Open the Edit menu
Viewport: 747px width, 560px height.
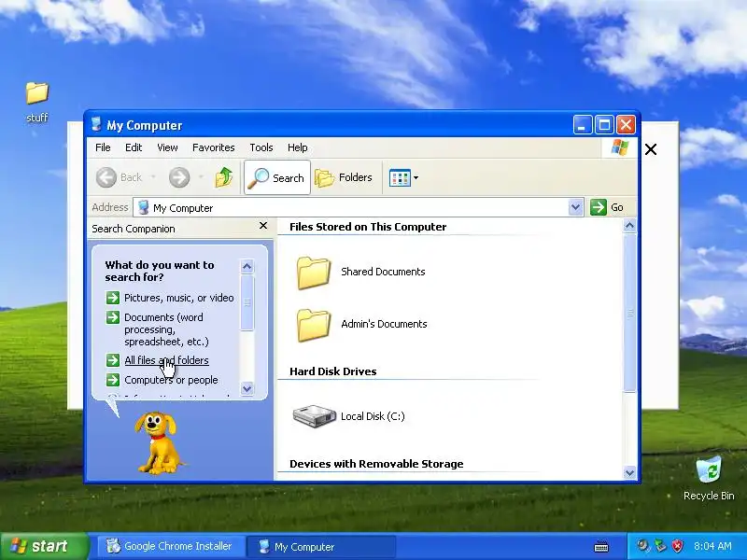[x=134, y=147]
